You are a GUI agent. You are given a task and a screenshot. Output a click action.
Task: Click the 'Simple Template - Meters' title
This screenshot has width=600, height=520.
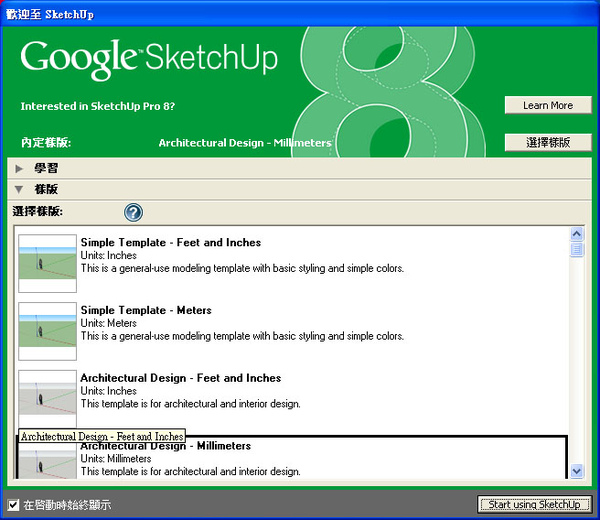146,310
